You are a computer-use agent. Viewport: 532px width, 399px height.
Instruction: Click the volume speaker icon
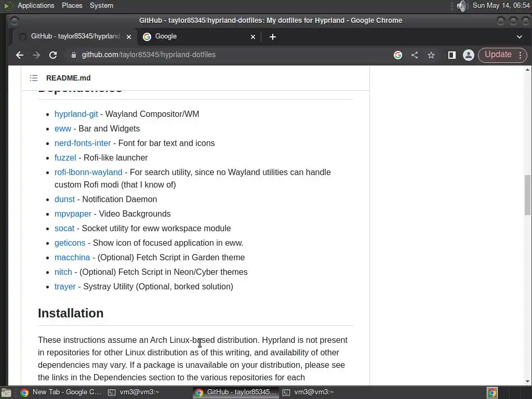[462, 6]
